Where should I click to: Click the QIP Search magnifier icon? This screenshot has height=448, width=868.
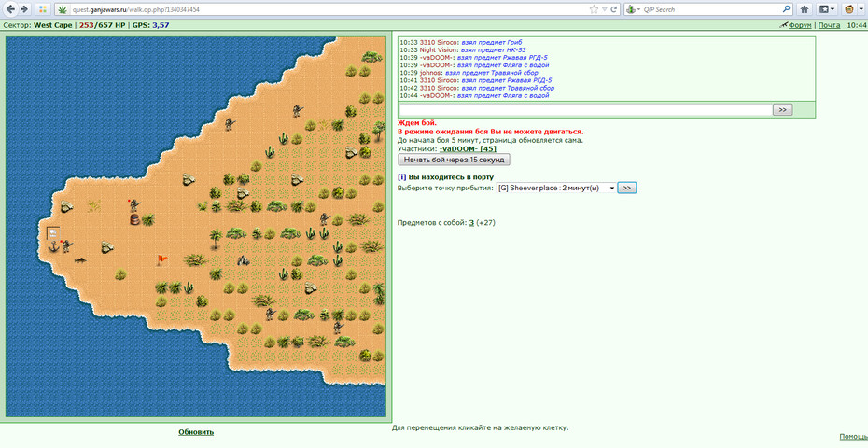pos(786,9)
